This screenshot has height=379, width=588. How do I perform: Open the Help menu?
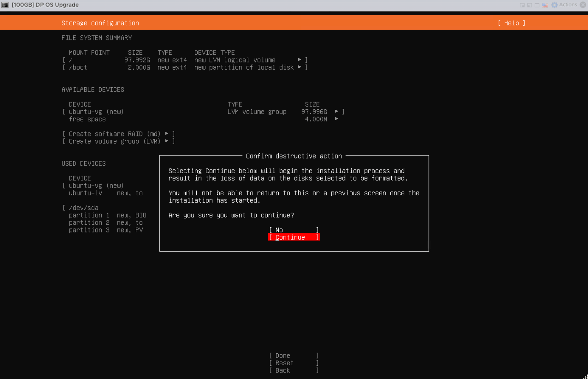point(511,23)
